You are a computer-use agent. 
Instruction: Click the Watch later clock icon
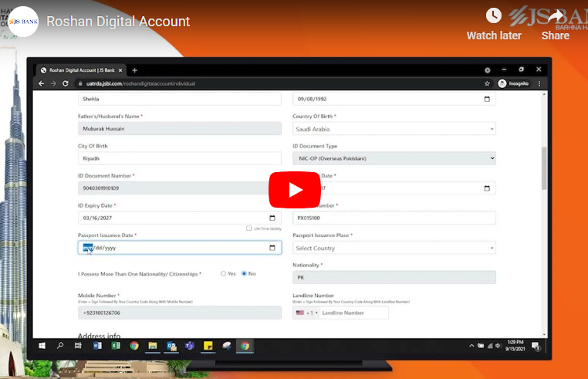(494, 15)
